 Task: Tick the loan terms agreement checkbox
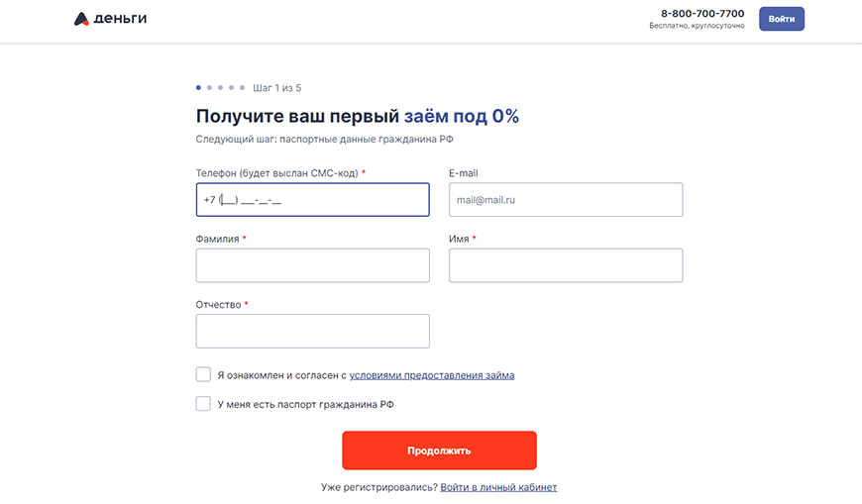(203, 374)
